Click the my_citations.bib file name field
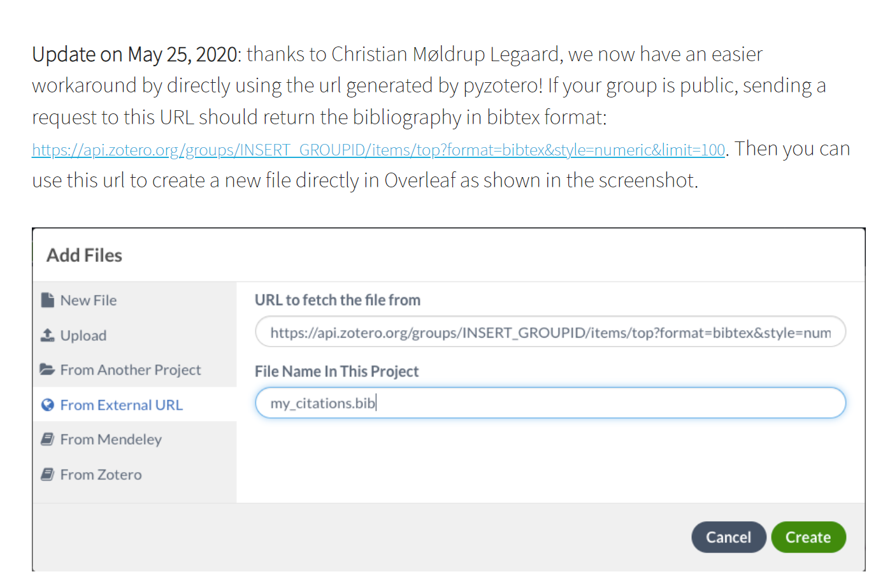890x588 pixels. pyautogui.click(x=550, y=403)
